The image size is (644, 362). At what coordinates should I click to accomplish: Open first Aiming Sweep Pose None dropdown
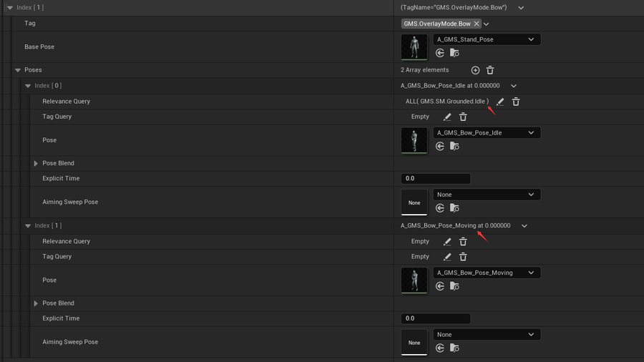click(487, 195)
